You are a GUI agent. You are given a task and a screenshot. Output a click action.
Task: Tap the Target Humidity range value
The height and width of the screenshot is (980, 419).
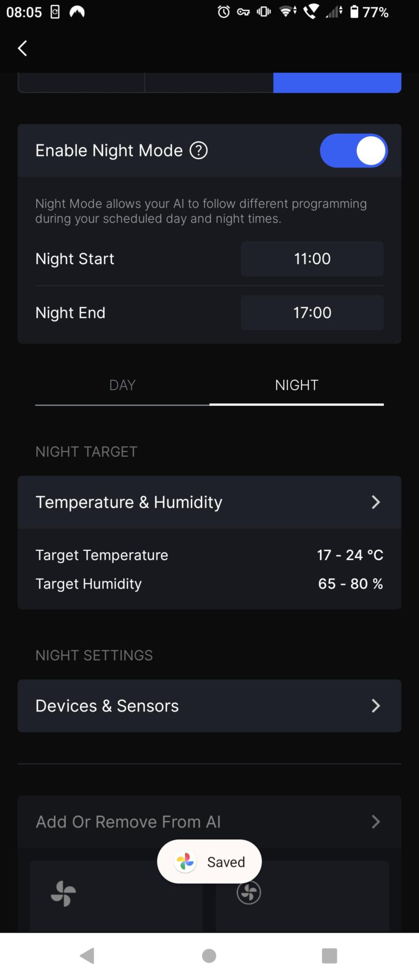350,584
